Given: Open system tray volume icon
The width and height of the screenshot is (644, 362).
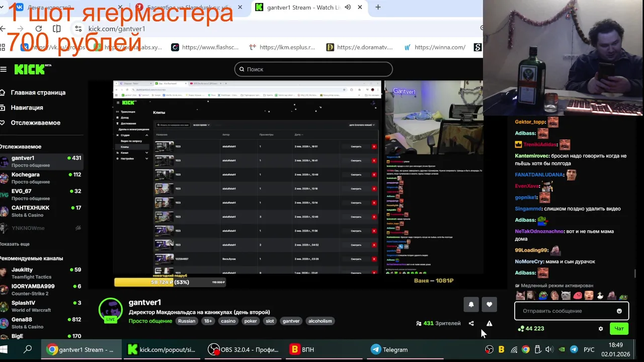Looking at the screenshot, I should pos(549,349).
